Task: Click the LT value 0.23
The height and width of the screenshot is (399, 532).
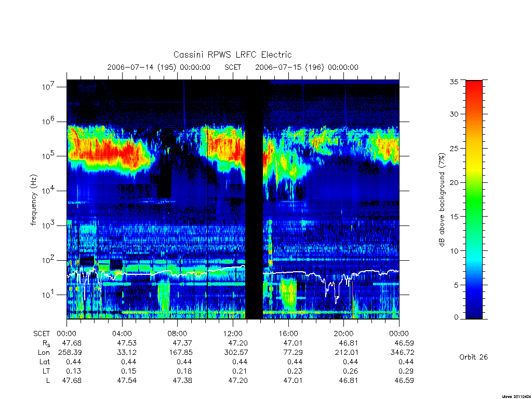Action: (295, 371)
